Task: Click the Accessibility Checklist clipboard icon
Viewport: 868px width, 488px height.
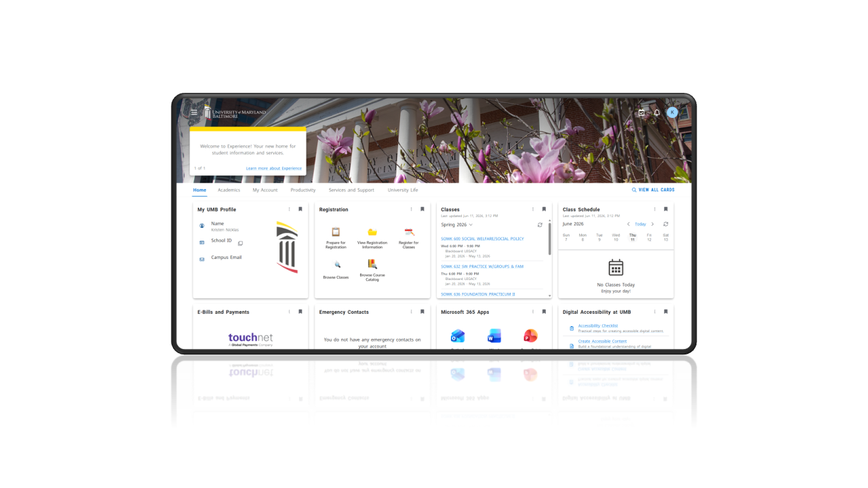Action: click(x=572, y=329)
